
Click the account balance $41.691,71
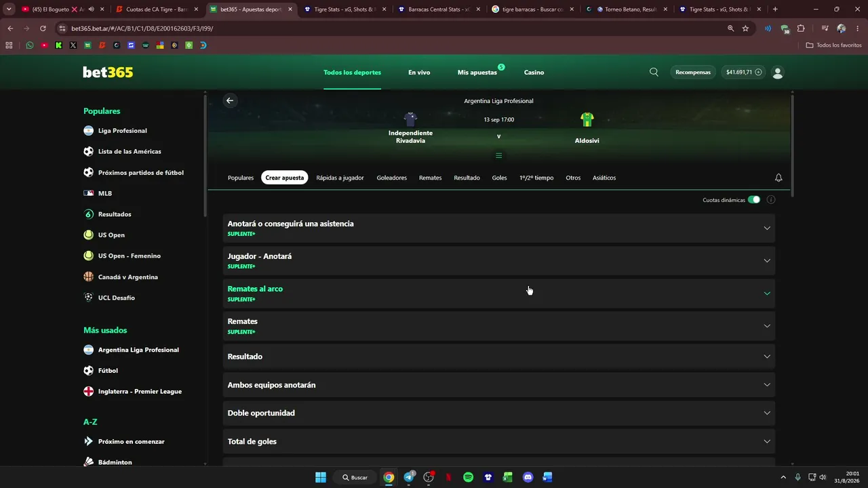pyautogui.click(x=744, y=72)
